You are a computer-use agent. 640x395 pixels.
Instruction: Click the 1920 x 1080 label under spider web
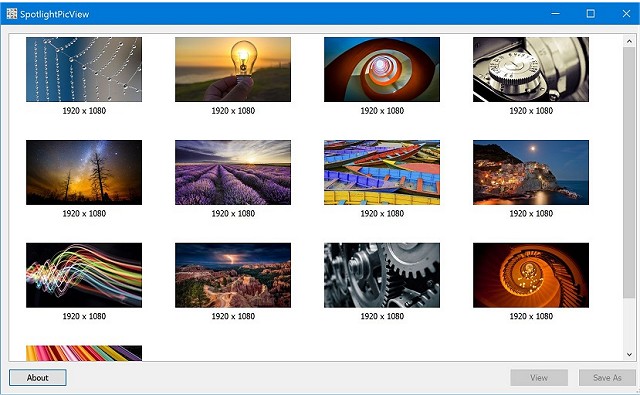tap(84, 111)
